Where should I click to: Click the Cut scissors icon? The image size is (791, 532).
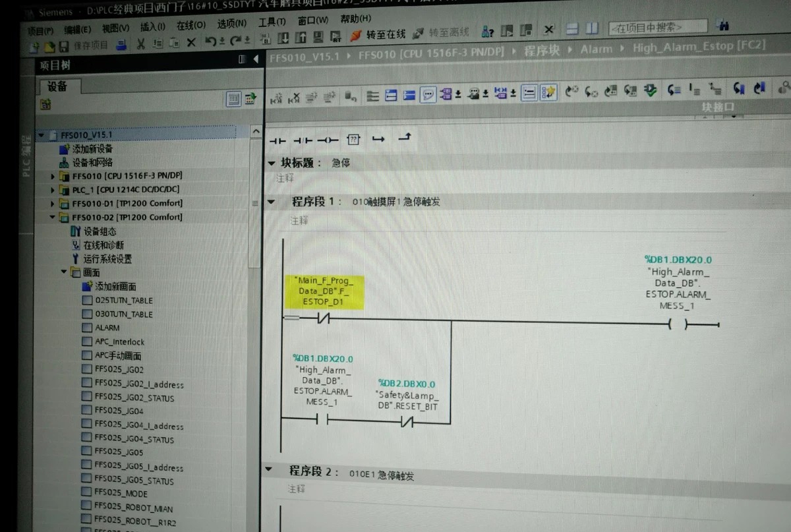[140, 44]
